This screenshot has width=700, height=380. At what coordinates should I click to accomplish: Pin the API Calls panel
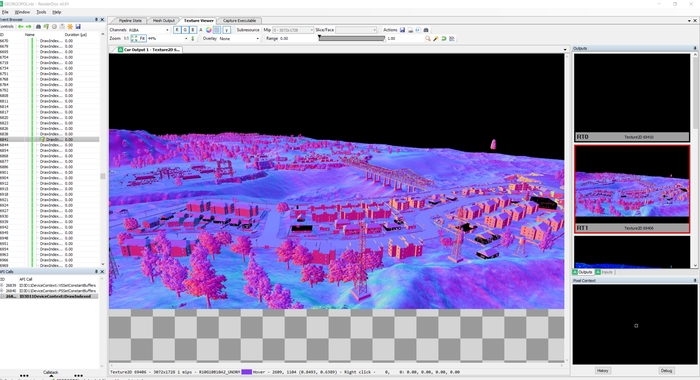[x=96, y=271]
